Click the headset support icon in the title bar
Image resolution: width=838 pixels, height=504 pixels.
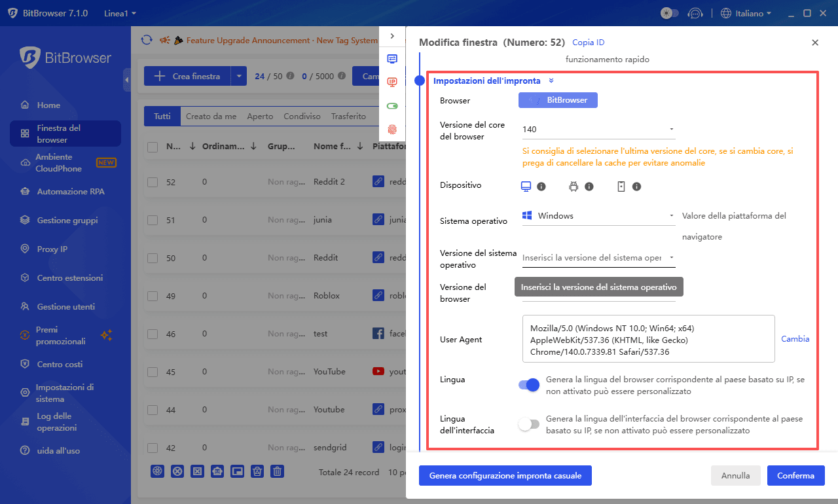coord(695,12)
